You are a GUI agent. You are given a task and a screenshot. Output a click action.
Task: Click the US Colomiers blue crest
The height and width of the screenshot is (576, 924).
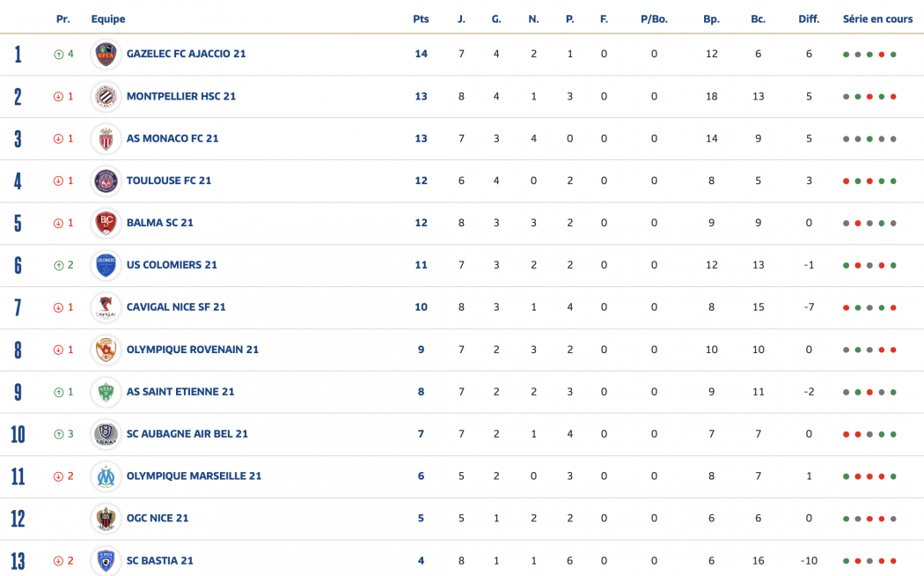click(106, 265)
